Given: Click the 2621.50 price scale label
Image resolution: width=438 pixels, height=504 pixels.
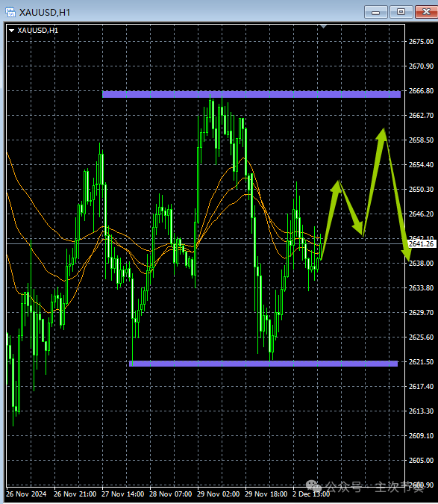Looking at the screenshot, I should click(421, 362).
